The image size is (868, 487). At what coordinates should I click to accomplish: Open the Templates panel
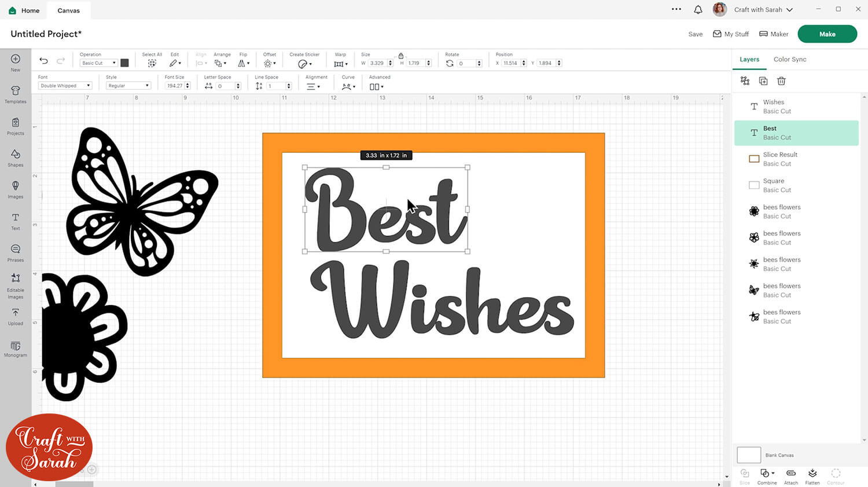click(x=16, y=94)
